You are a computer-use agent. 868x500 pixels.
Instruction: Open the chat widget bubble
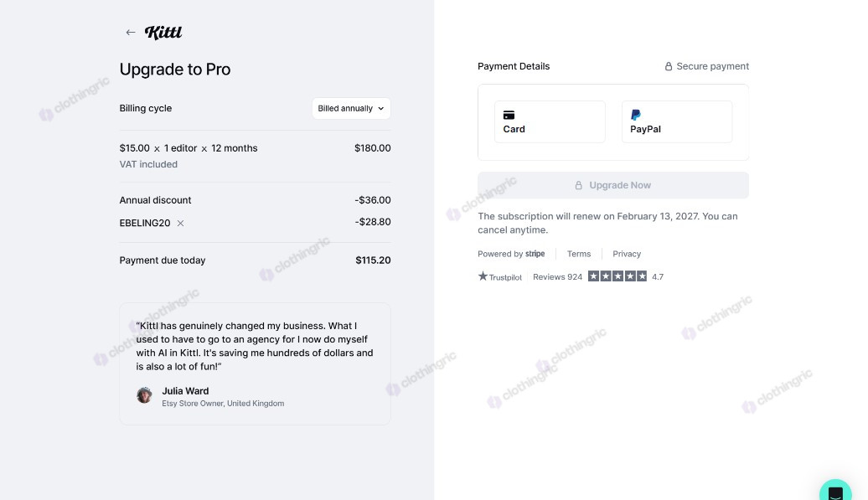pos(835,491)
